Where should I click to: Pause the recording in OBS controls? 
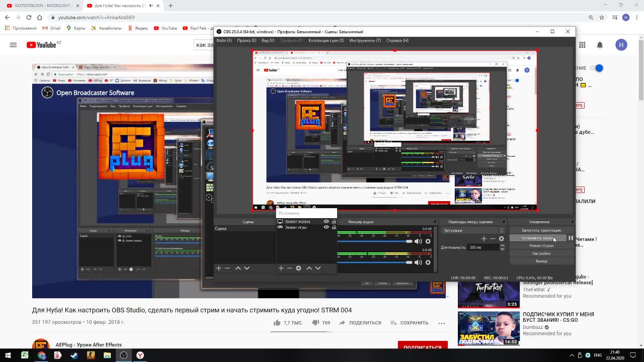[571, 238]
